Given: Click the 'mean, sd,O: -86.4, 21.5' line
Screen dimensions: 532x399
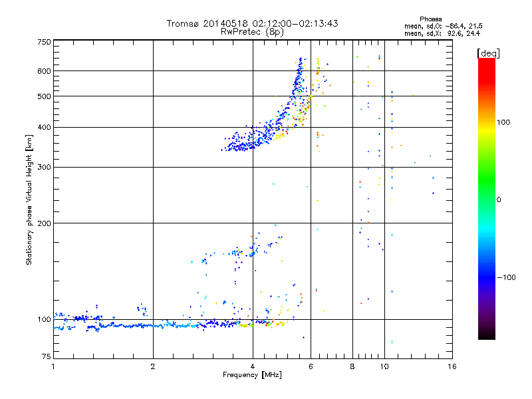Looking at the screenshot, I should [x=444, y=26].
